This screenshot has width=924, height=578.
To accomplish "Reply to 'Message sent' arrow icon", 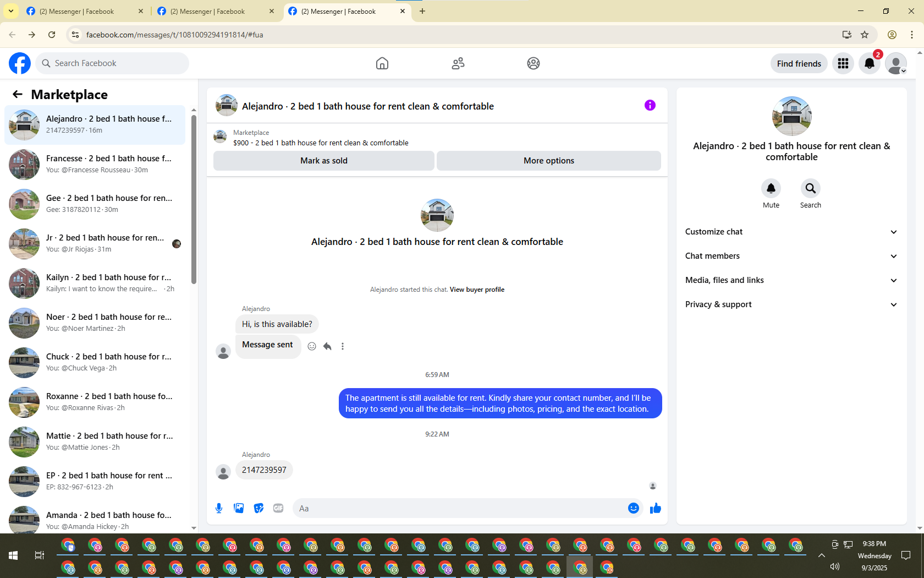I will click(x=327, y=346).
